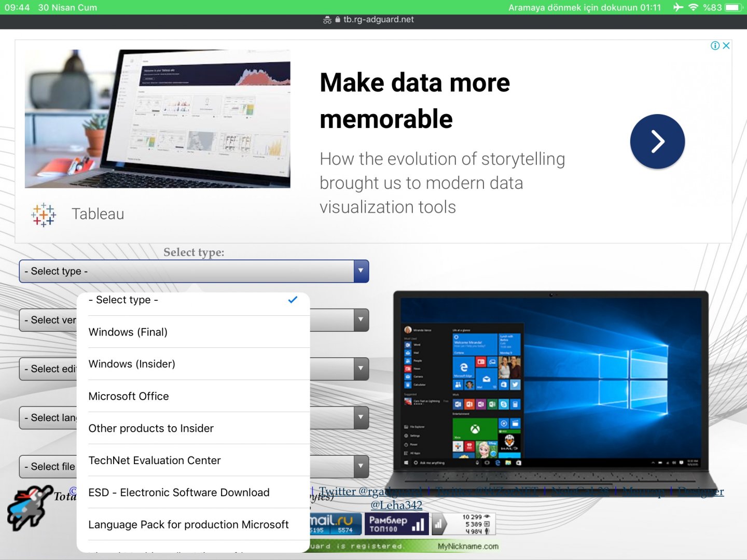Click the Tableau logo icon
The width and height of the screenshot is (747, 560).
(x=44, y=214)
